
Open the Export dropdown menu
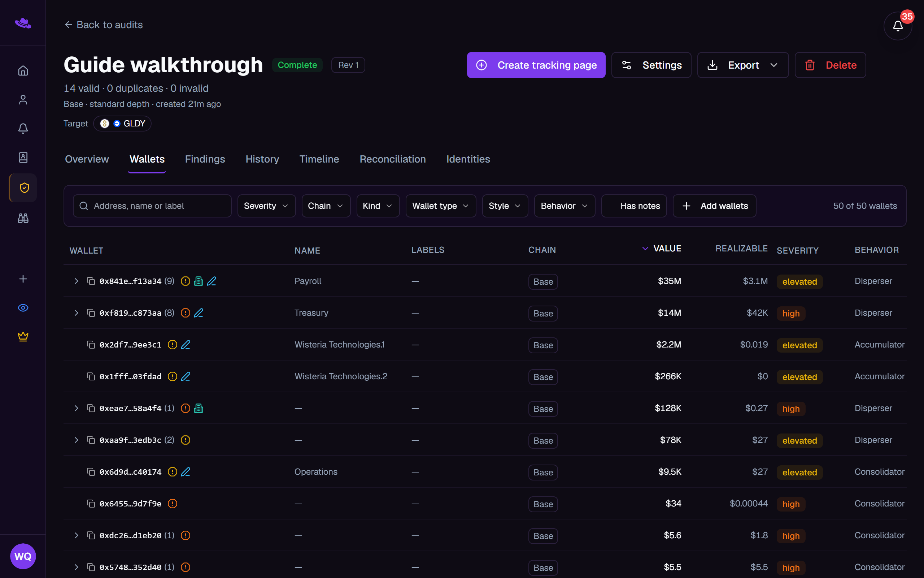tap(743, 65)
